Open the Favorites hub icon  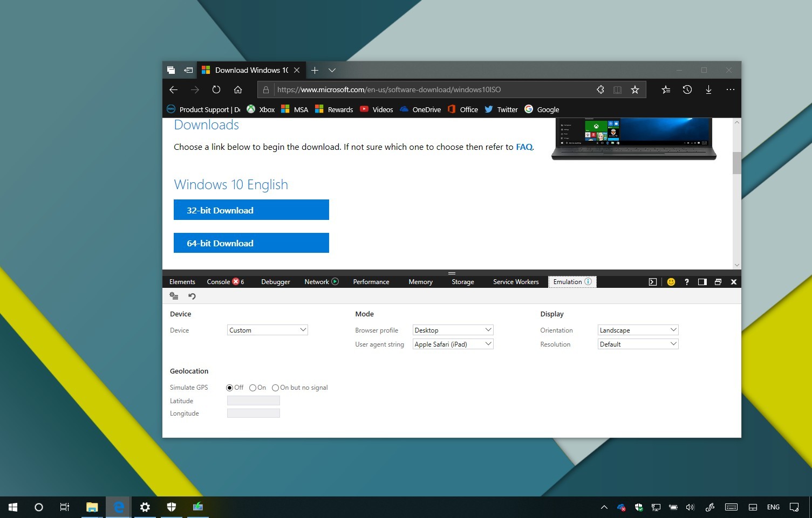[x=666, y=89]
